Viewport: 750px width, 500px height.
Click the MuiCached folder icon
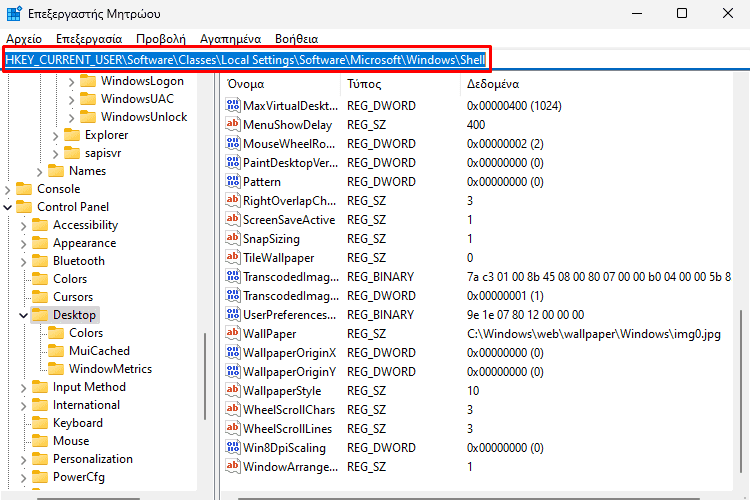[x=56, y=351]
